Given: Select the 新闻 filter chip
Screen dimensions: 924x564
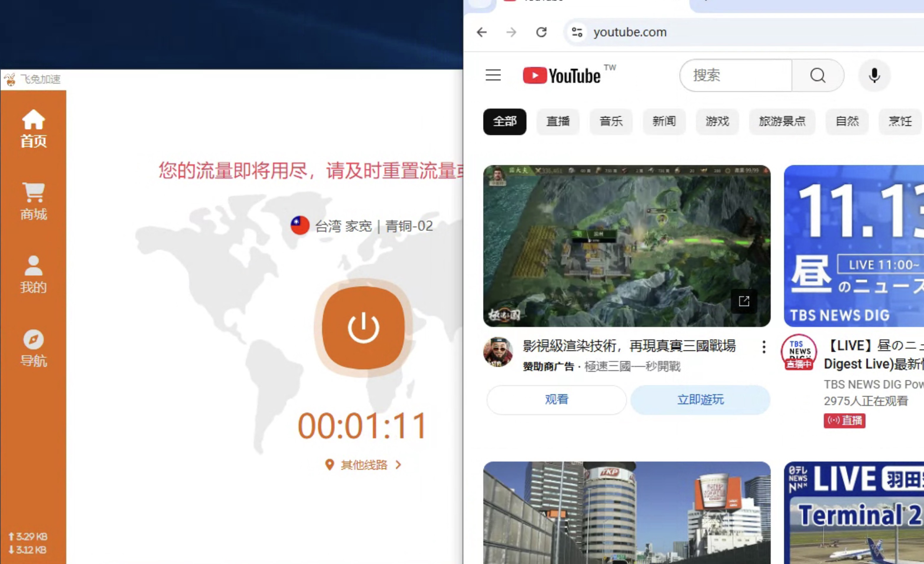Looking at the screenshot, I should 664,122.
